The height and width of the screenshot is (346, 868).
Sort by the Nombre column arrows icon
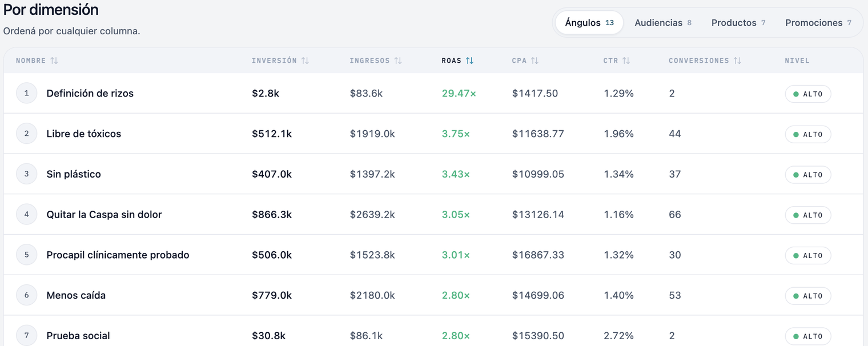pos(54,61)
